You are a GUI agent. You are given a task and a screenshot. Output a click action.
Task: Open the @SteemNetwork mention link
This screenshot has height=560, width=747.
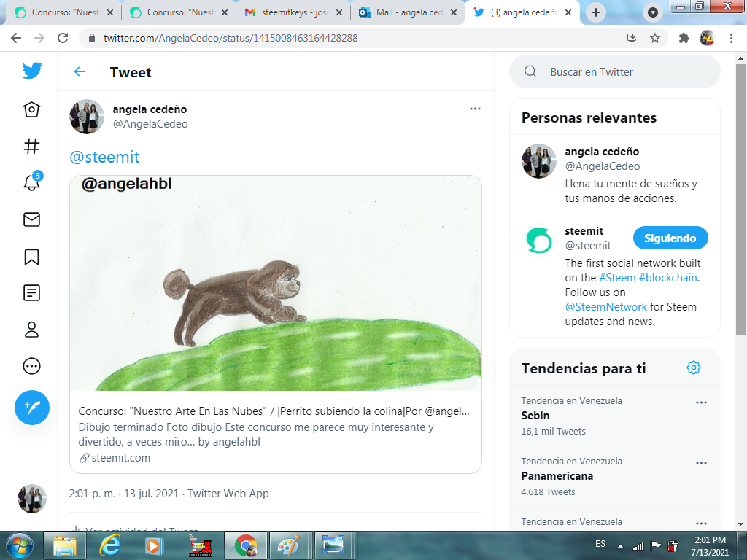coord(606,307)
